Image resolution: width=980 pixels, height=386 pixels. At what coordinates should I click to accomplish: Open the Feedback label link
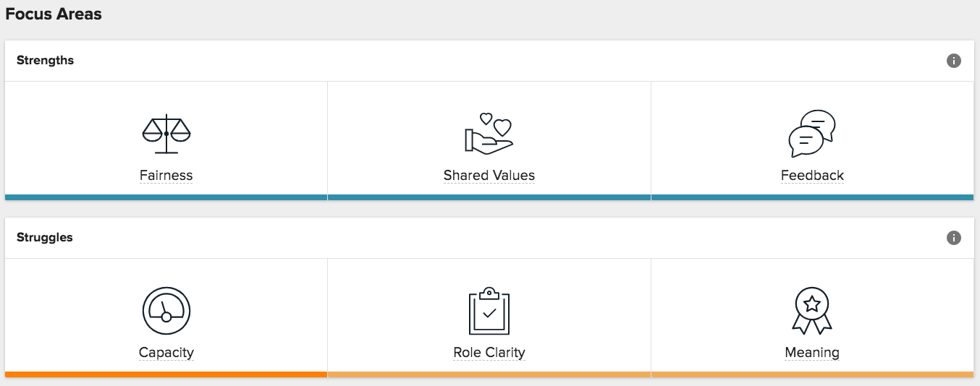pos(812,176)
